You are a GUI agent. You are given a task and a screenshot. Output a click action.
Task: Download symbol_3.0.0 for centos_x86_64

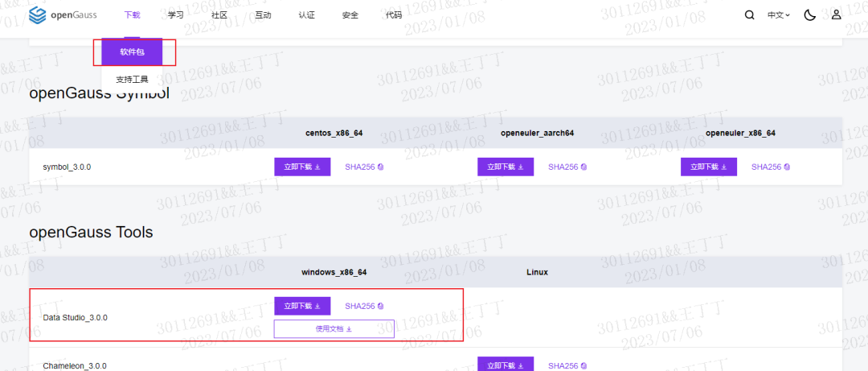tap(302, 167)
